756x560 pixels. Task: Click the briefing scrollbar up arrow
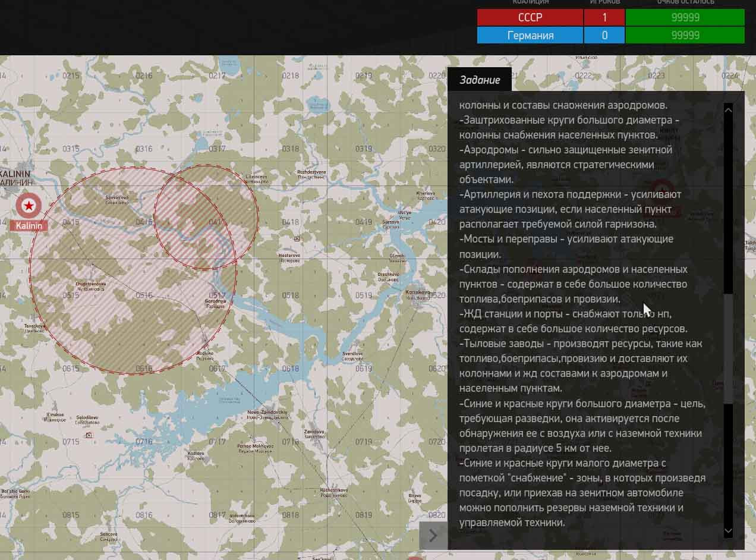click(x=729, y=110)
